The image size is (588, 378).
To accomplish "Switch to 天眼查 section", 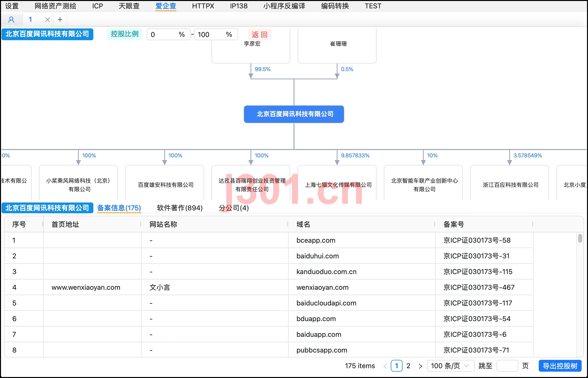I will point(129,6).
